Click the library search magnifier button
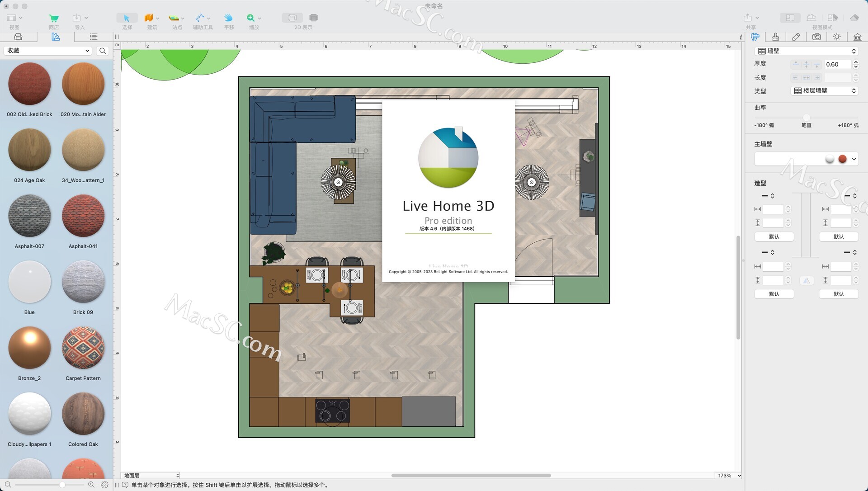 click(x=103, y=51)
